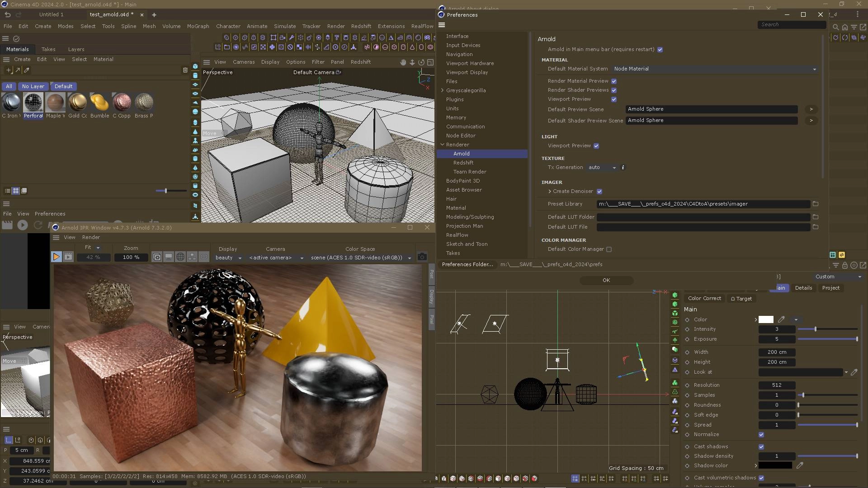Toggle Render Material Preview checkbox
The height and width of the screenshot is (488, 868).
tap(614, 81)
